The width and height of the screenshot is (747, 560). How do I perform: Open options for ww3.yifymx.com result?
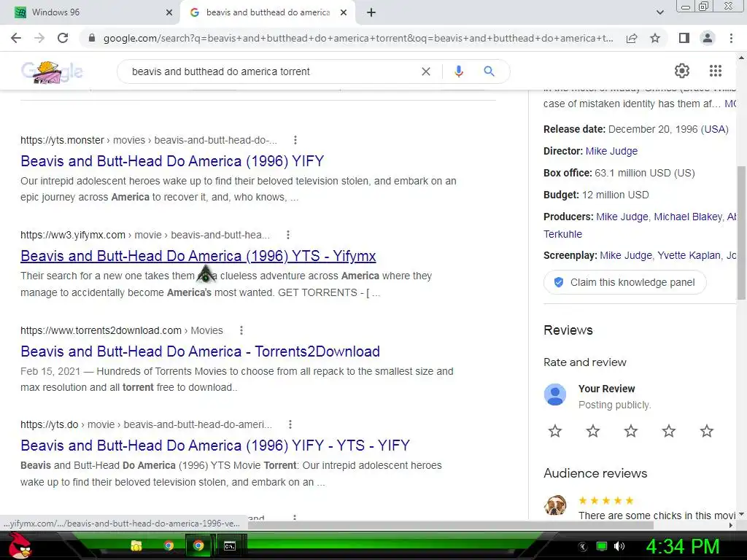(287, 235)
